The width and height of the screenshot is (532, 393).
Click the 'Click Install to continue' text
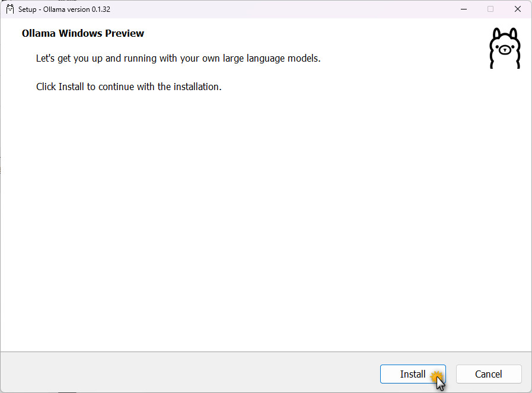coord(129,87)
